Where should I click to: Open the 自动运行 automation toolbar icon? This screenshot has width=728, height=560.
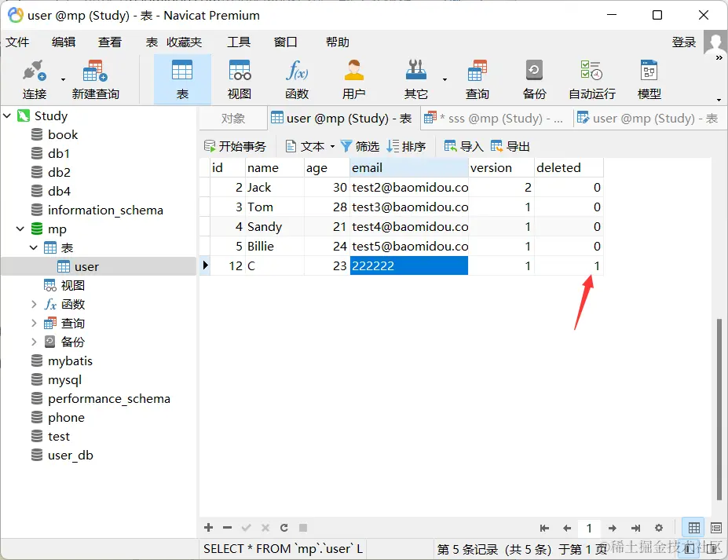tap(592, 79)
